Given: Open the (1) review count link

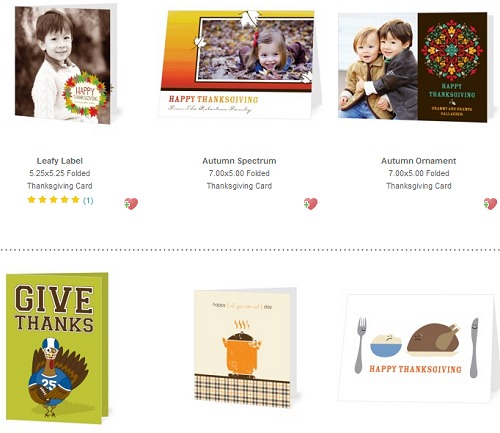Looking at the screenshot, I should coord(88,200).
